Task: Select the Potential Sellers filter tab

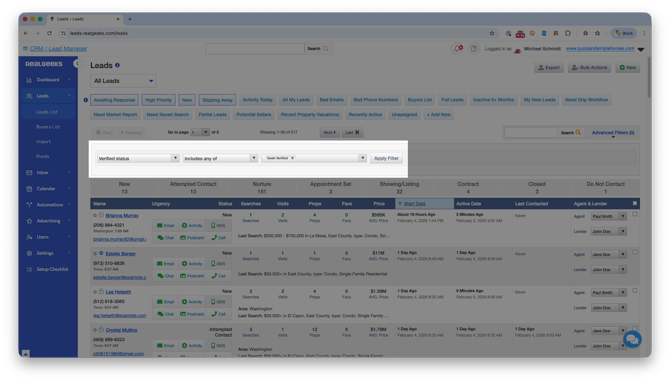Action: click(254, 115)
